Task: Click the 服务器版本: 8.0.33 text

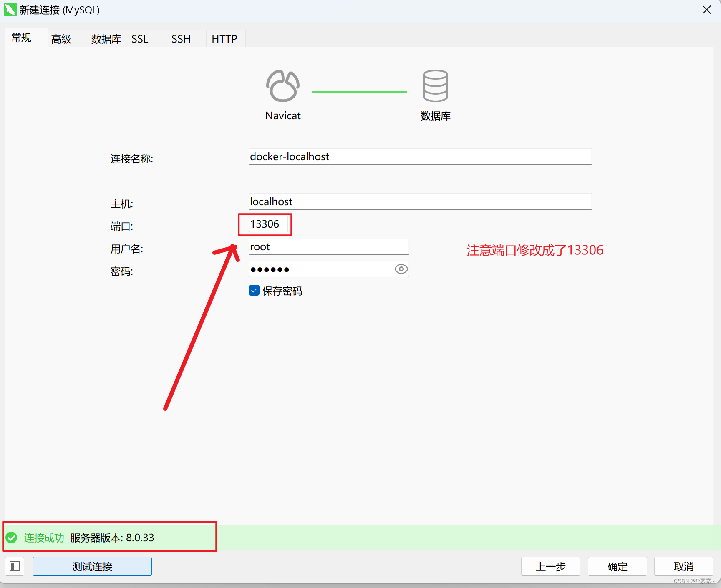Action: (112, 538)
